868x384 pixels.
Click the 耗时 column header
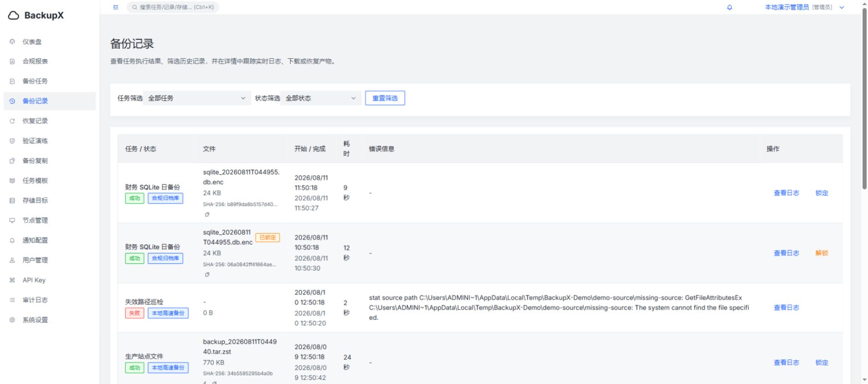pyautogui.click(x=347, y=149)
